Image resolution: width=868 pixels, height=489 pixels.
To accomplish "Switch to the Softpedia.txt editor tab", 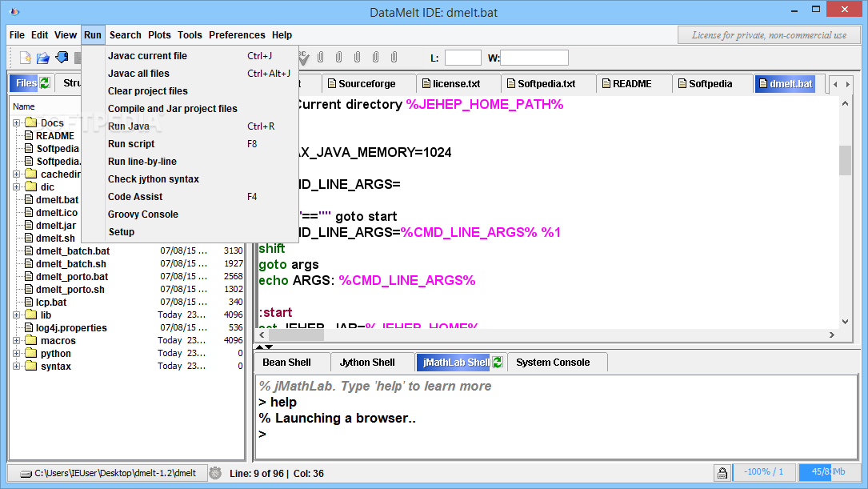I will pos(547,83).
